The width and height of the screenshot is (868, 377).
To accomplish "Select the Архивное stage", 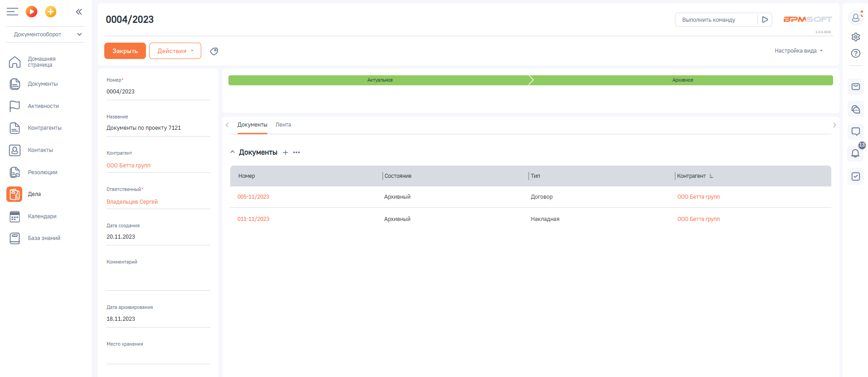I will (683, 80).
